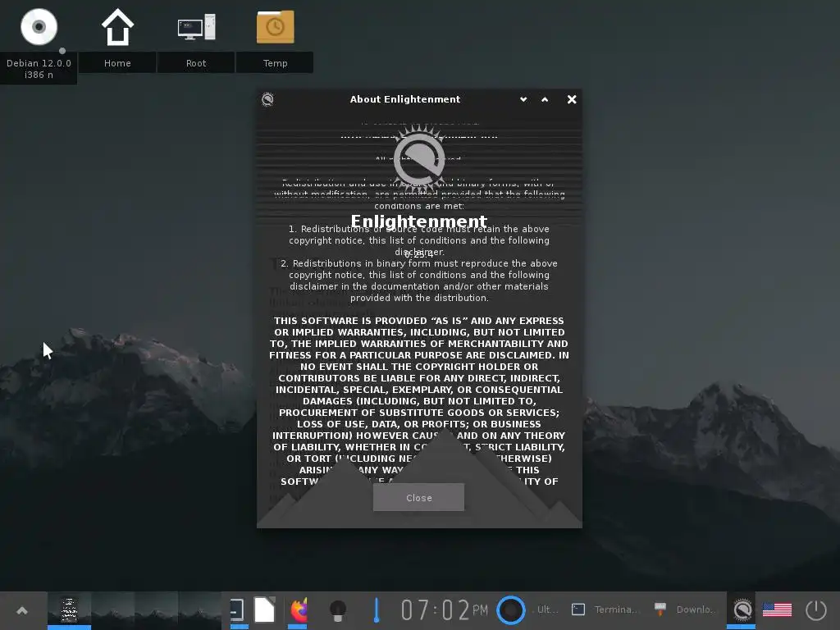This screenshot has width=840, height=630.
Task: Click the Enlightenment About task icon on shelf
Action: 742,609
